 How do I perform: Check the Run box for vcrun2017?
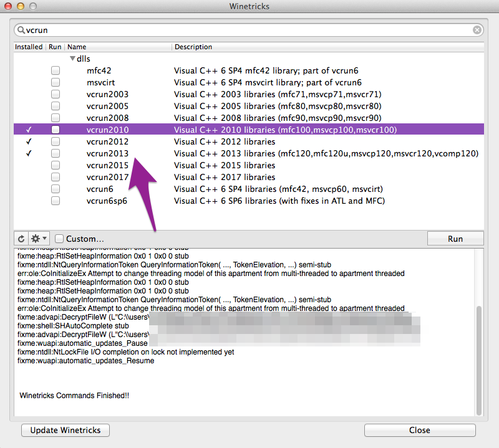56,177
